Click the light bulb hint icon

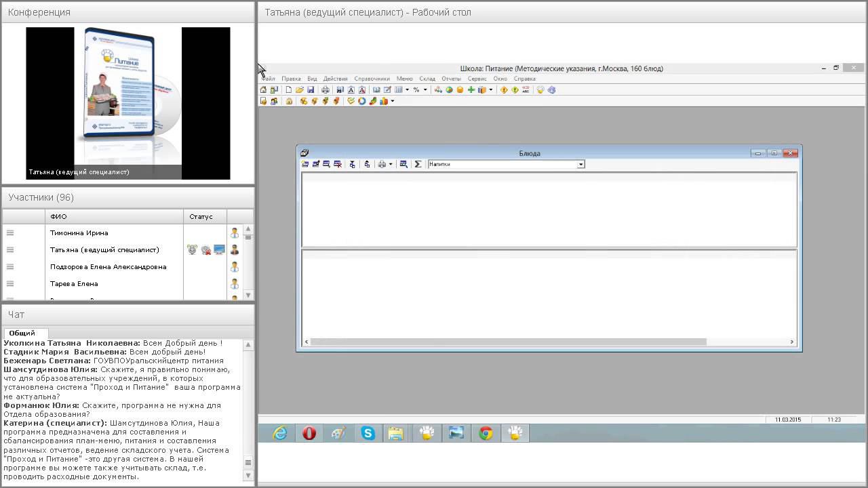540,89
